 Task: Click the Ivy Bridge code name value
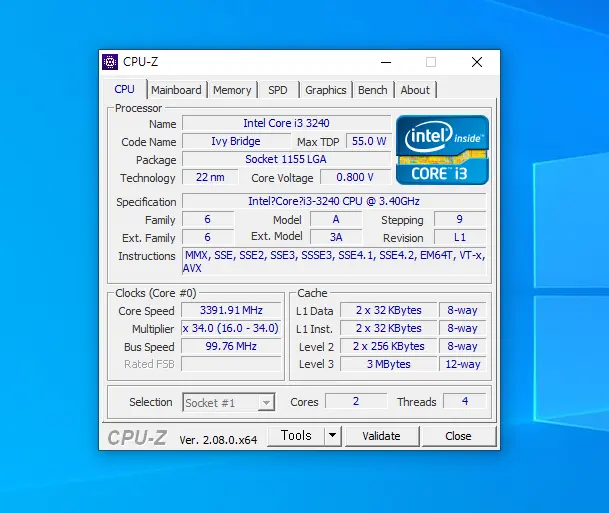[236, 141]
